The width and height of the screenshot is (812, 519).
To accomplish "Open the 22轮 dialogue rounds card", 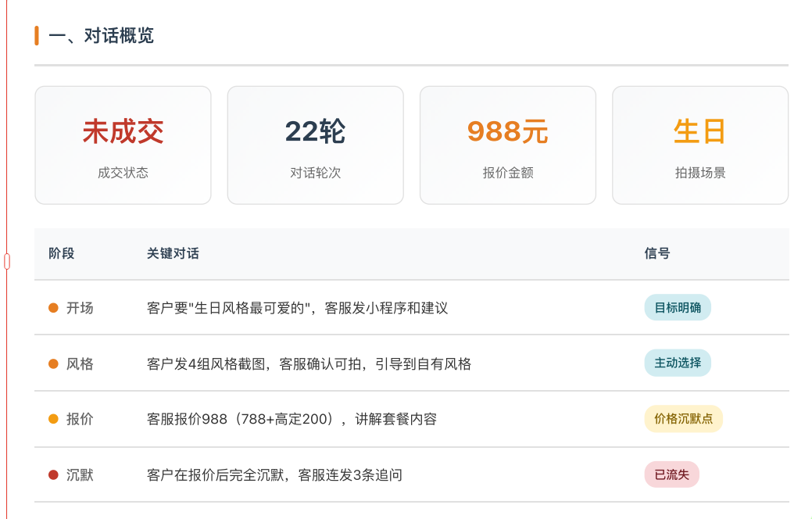I will coord(316,145).
